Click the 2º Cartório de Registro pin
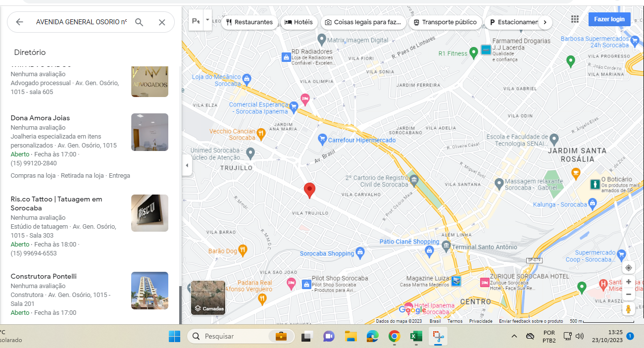Screen dimensions: 644x348 click(x=414, y=179)
